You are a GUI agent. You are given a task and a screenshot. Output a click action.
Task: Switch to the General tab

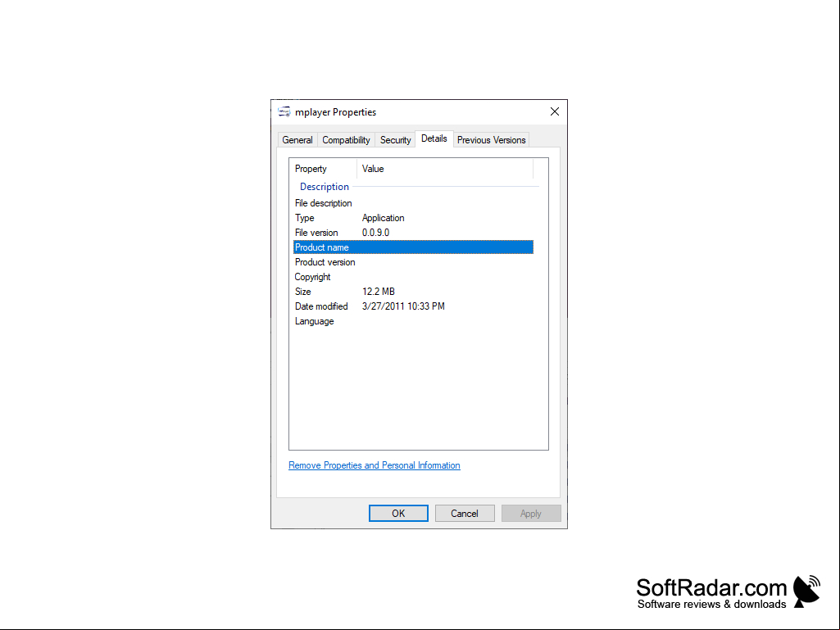click(x=297, y=140)
